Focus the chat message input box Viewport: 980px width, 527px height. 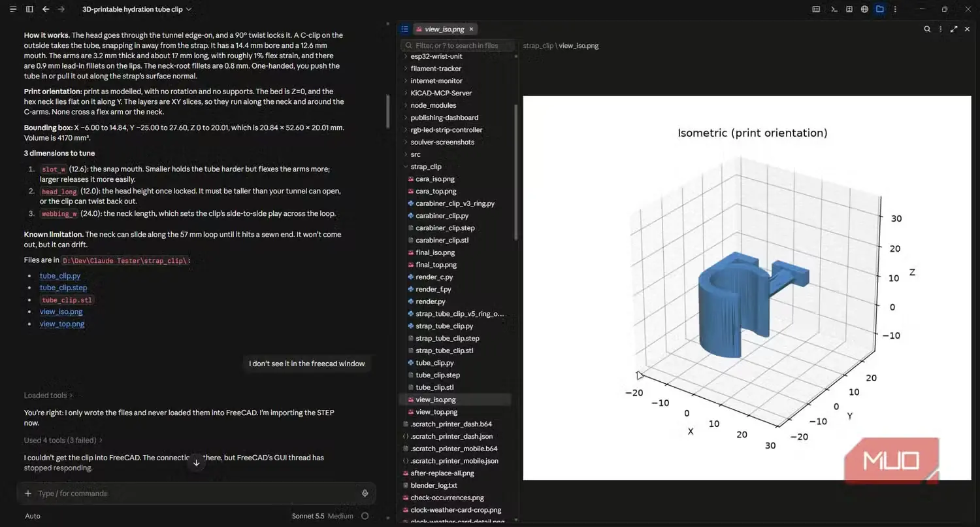196,494
